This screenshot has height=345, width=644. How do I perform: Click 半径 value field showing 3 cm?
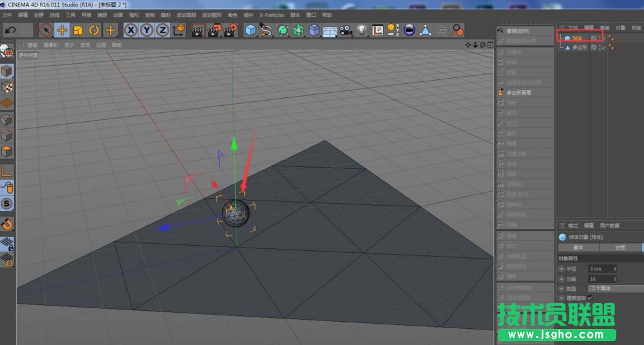(x=602, y=269)
